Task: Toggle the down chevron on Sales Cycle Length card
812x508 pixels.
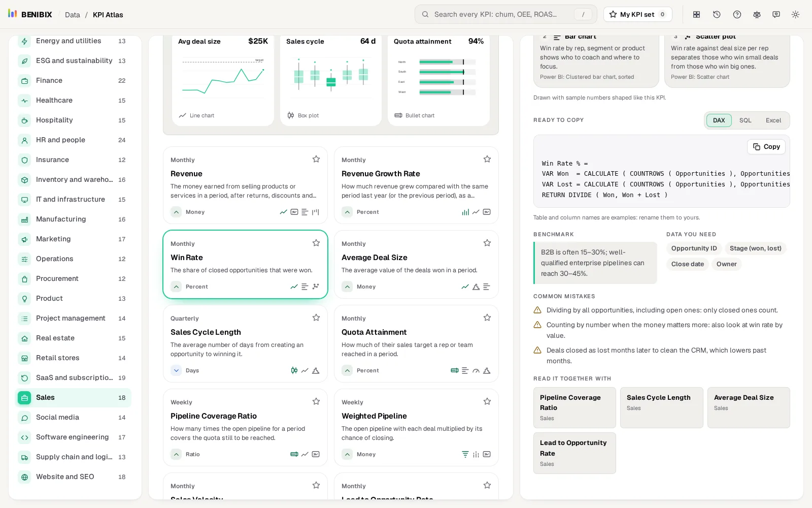Action: pyautogui.click(x=176, y=370)
